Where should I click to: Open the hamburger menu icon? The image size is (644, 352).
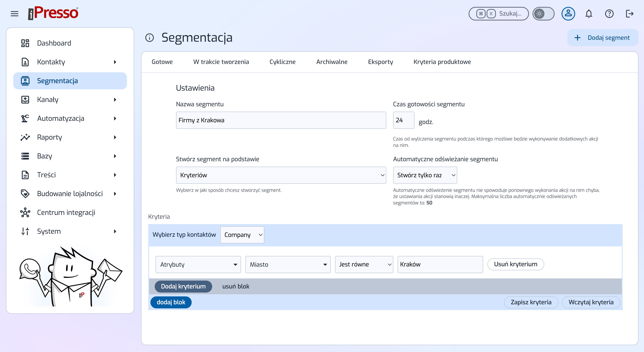tap(15, 13)
